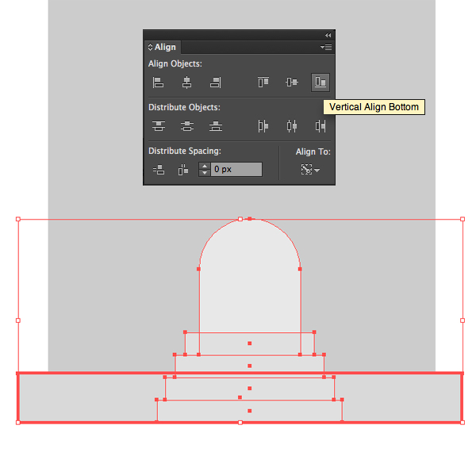
Task: Click Horizontal Align Center icon
Action: pyautogui.click(x=186, y=82)
